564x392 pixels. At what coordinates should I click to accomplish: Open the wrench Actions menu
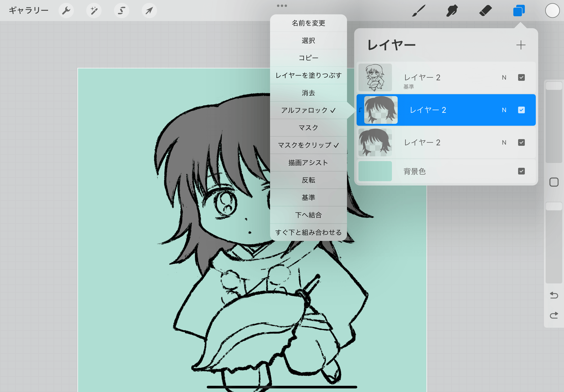[x=66, y=11]
